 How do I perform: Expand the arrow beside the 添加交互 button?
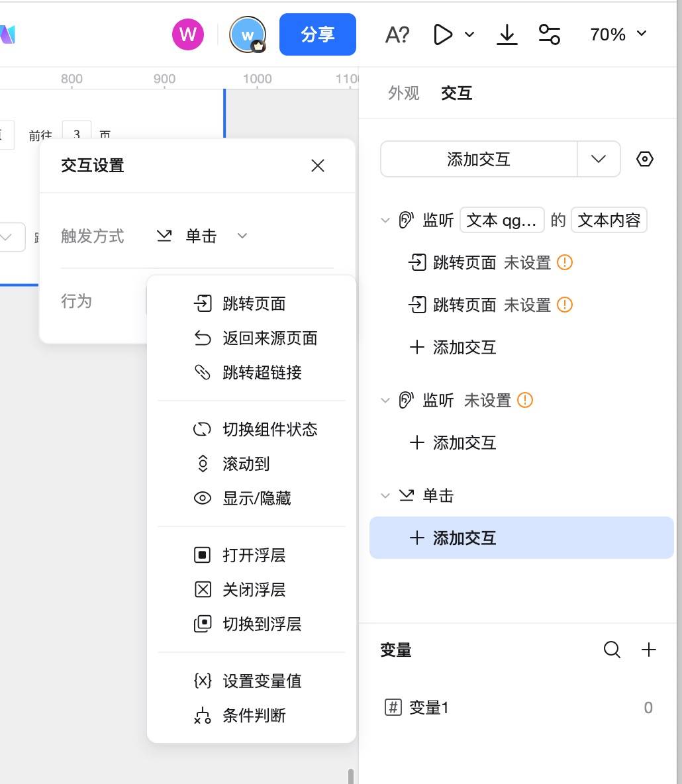[599, 159]
